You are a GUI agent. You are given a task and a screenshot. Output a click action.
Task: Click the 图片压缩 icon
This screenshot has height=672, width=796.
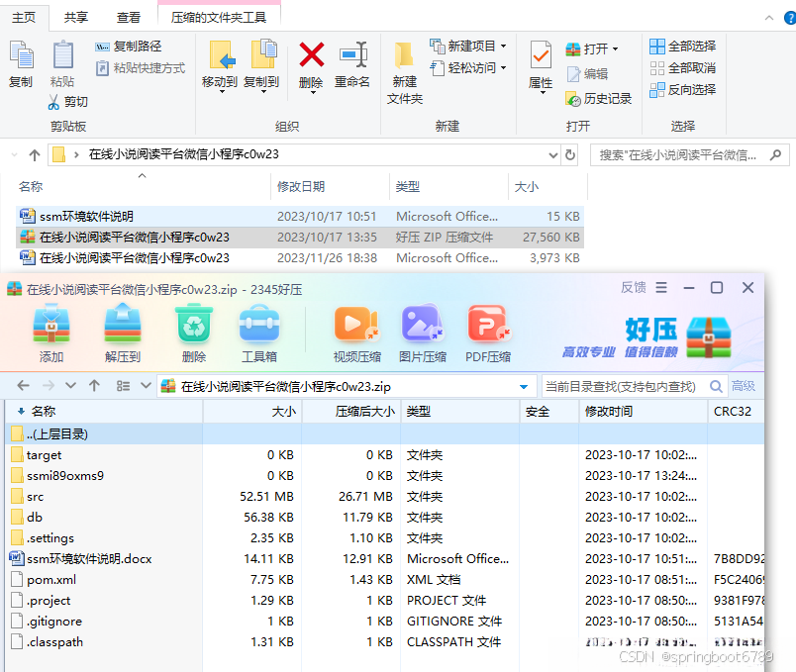coord(423,324)
